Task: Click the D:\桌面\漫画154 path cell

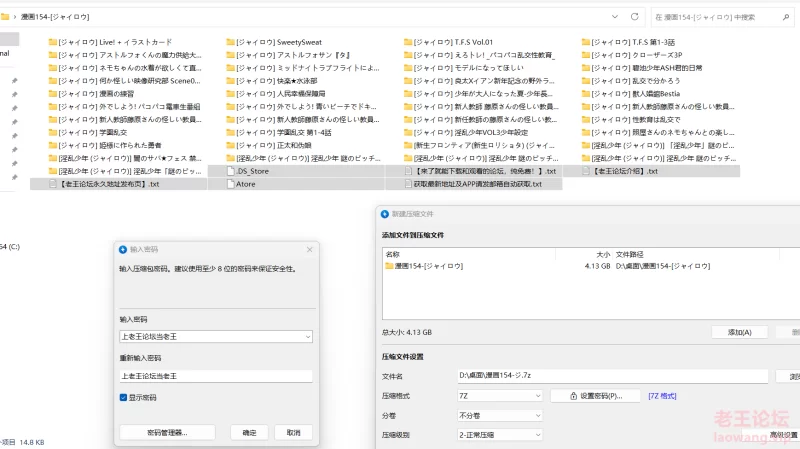Action: click(x=663, y=266)
